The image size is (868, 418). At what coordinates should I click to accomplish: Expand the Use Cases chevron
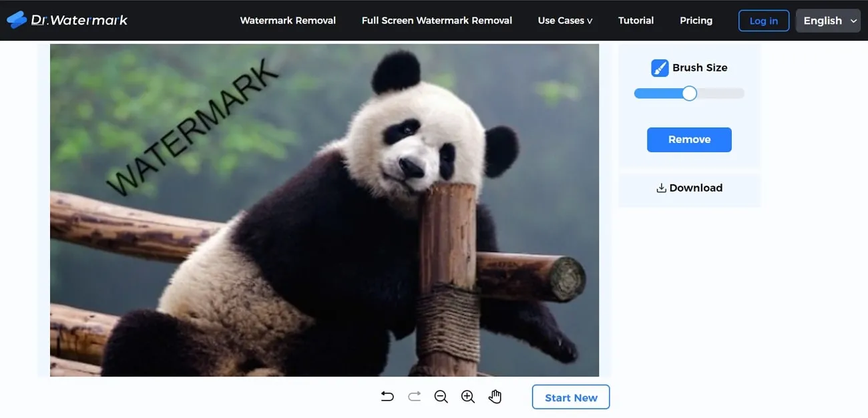[590, 21]
